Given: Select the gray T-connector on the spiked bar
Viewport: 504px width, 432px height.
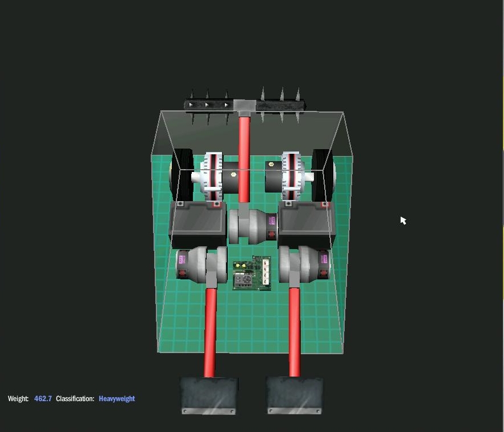Looking at the screenshot, I should [245, 108].
